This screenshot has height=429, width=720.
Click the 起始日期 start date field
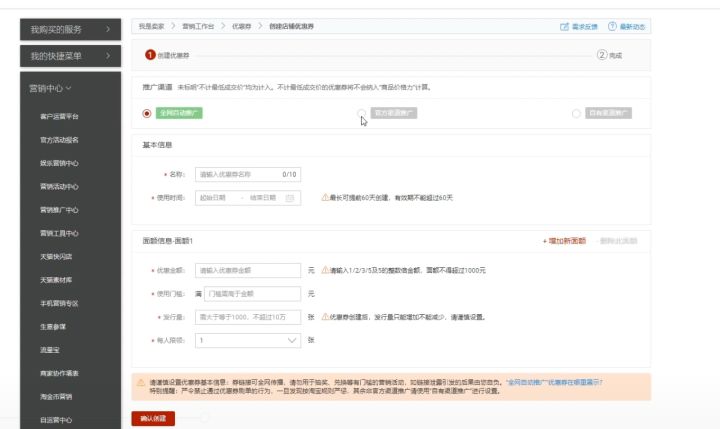(x=213, y=198)
